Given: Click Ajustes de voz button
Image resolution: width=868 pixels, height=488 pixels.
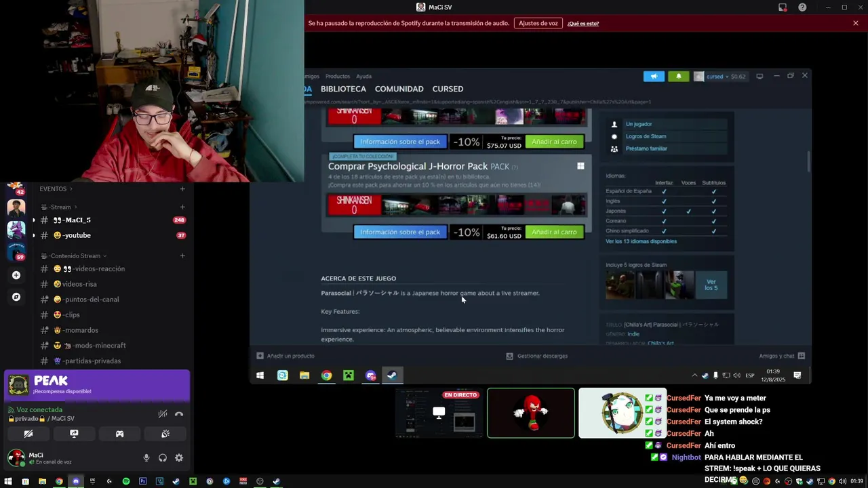Looking at the screenshot, I should [538, 23].
